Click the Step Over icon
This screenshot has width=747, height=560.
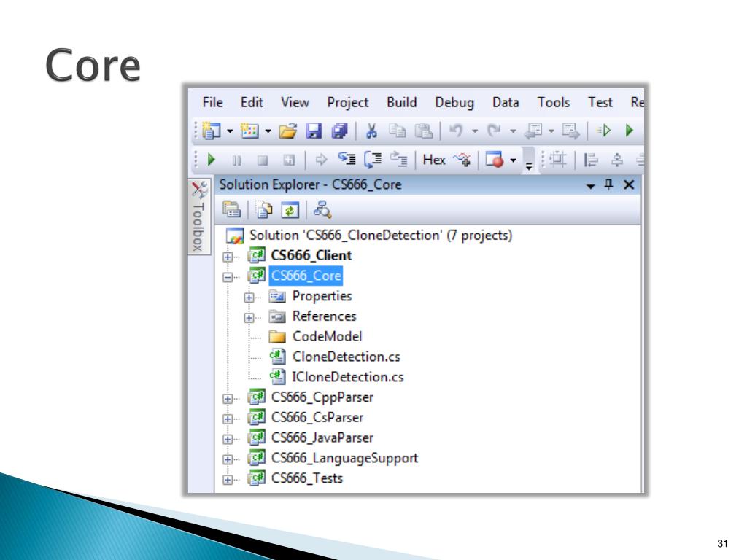pos(373,160)
